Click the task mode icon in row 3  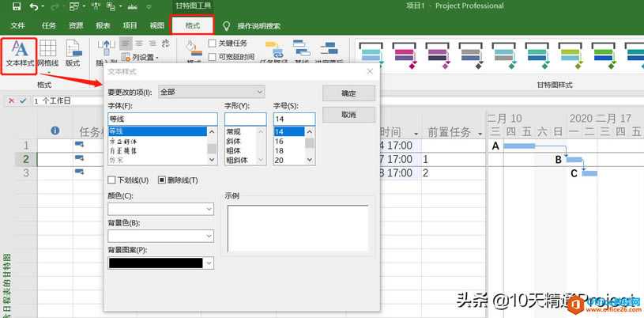click(x=79, y=172)
